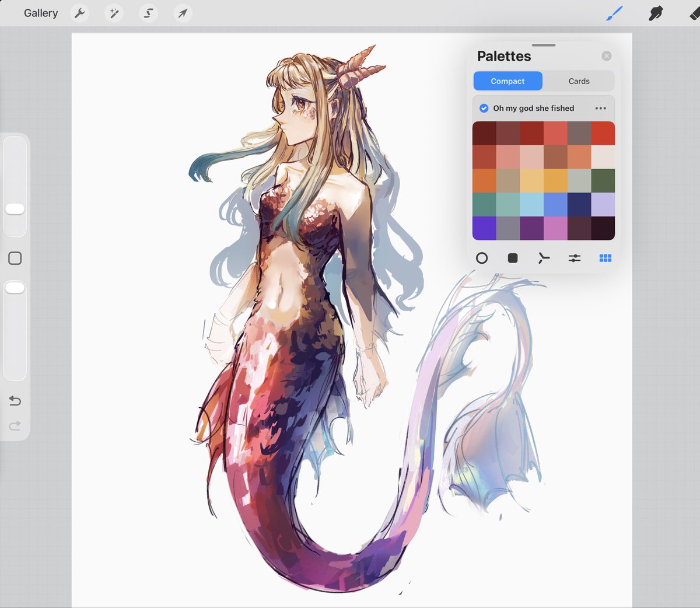Image resolution: width=700 pixels, height=608 pixels.
Task: Adjust the brush size slider handle
Action: (15, 209)
